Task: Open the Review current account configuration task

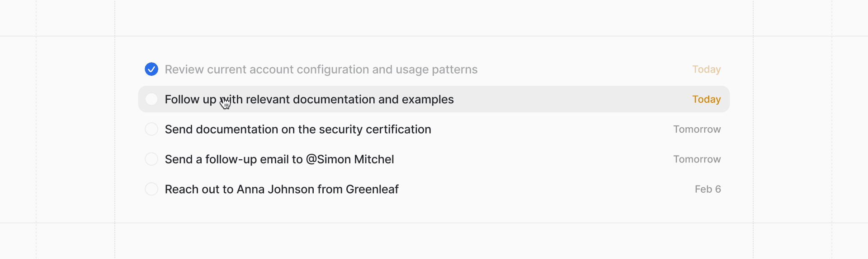Action: pyautogui.click(x=321, y=69)
